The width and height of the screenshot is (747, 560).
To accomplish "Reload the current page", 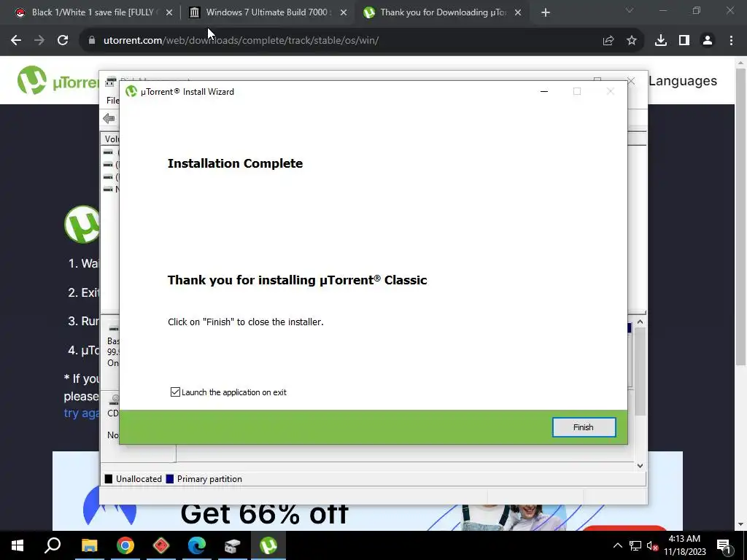I will click(63, 41).
